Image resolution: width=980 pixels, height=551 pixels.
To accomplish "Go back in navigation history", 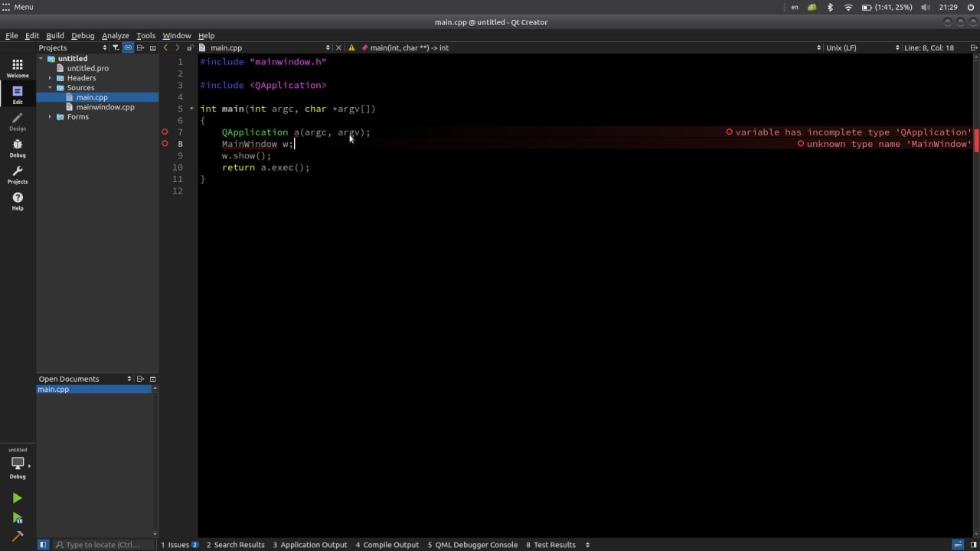I will 165,47.
